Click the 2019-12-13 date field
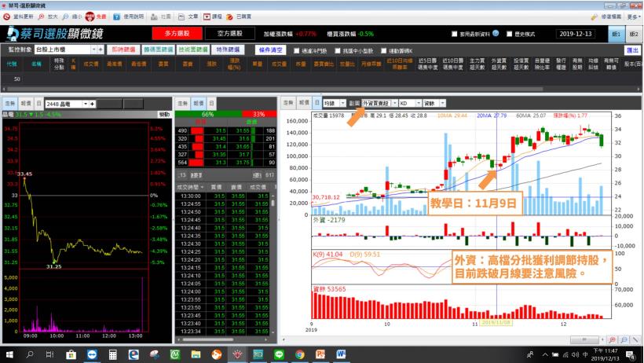The image size is (644, 363). [576, 34]
